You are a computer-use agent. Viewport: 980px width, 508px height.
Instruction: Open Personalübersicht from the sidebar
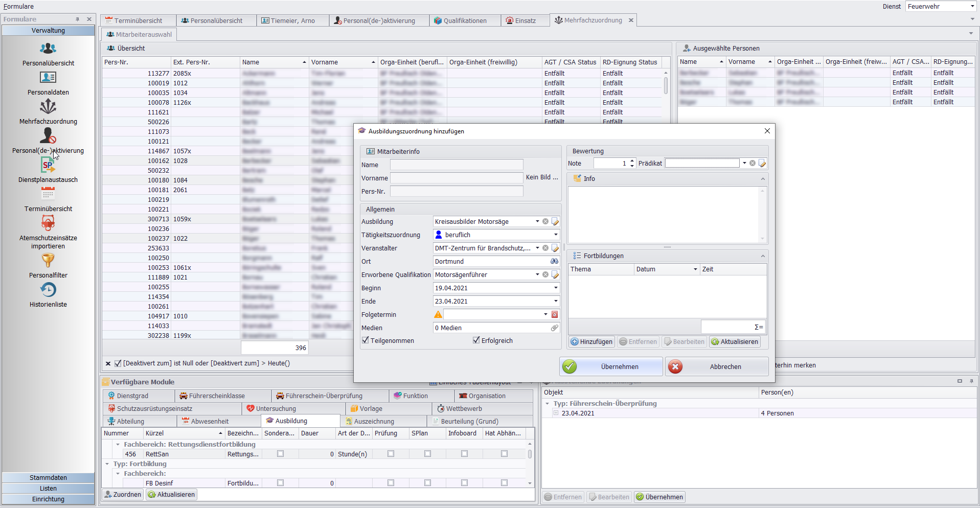click(x=48, y=49)
